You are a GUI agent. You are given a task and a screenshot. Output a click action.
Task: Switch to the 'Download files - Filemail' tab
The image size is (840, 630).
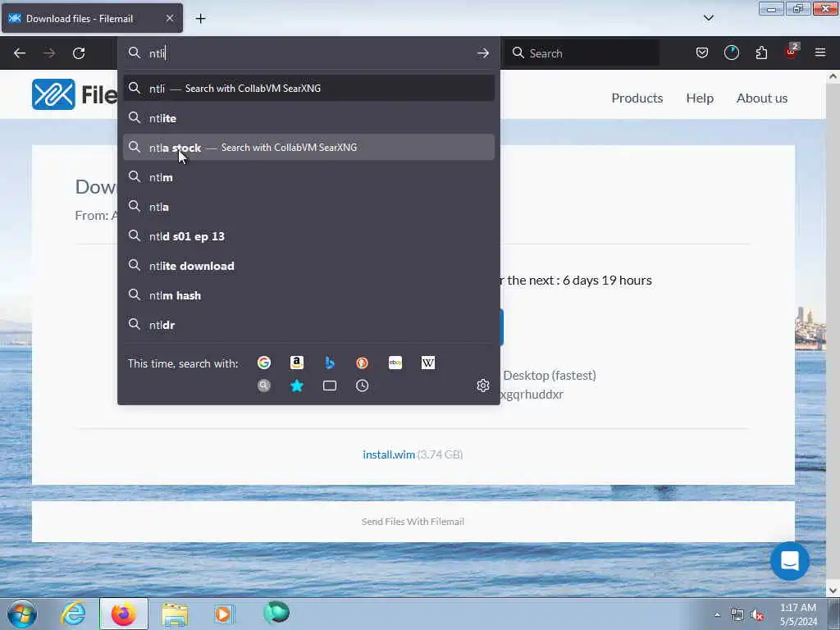click(x=92, y=18)
